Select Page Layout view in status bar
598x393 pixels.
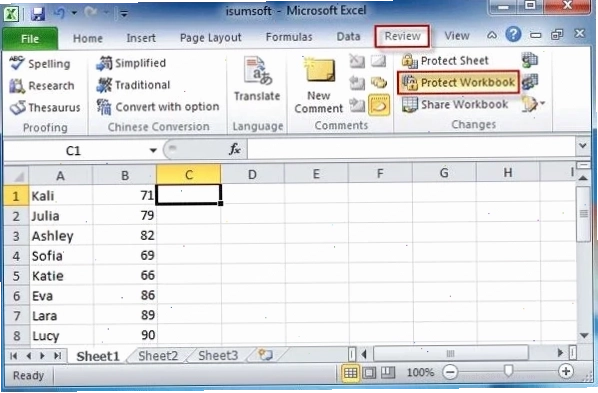(x=369, y=372)
